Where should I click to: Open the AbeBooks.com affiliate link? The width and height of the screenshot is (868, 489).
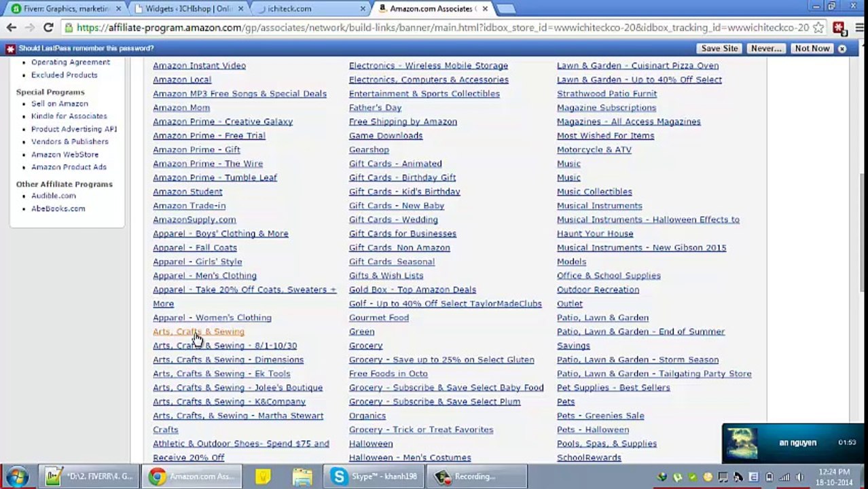[58, 209]
